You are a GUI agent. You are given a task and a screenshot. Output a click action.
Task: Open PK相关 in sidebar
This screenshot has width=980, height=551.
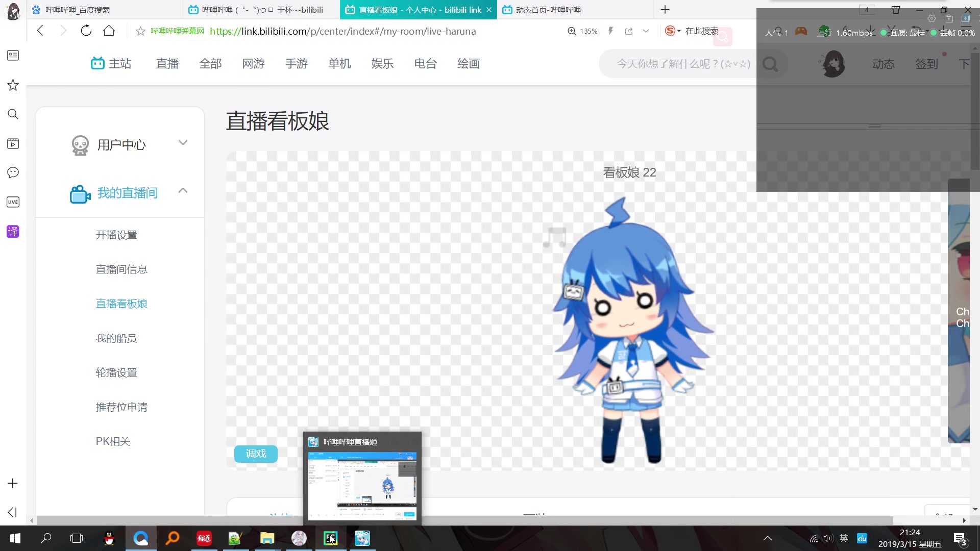click(113, 441)
